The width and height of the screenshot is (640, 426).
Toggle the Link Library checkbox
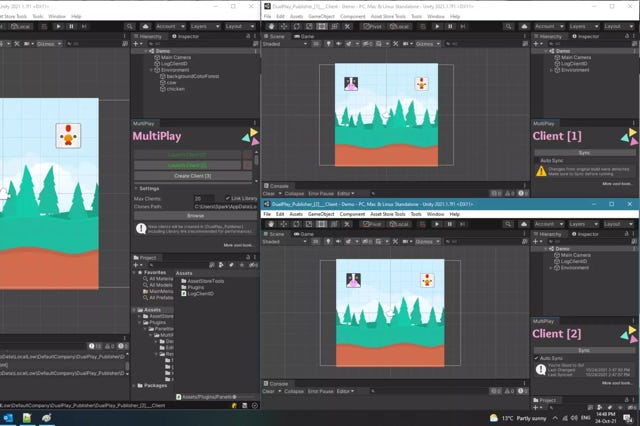[228, 198]
